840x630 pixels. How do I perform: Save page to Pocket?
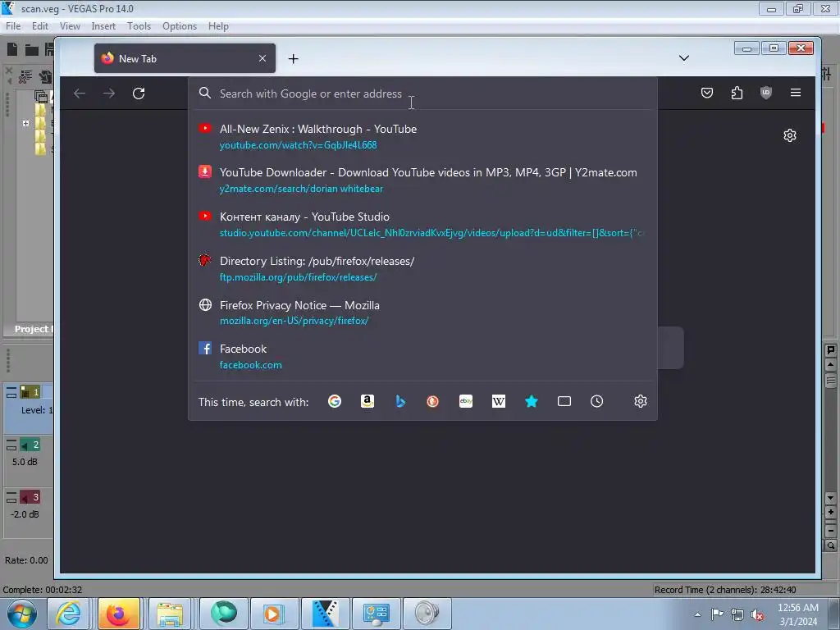(707, 93)
